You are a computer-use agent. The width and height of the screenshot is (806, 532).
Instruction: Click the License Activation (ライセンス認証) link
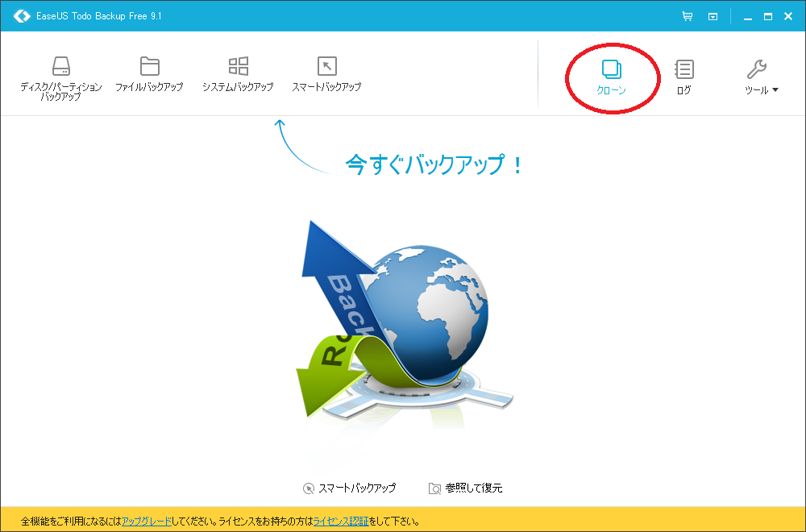click(x=341, y=522)
